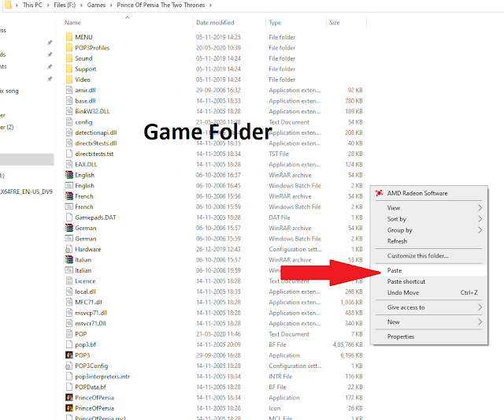Open Properties from the context menu
Image resolution: width=504 pixels, height=420 pixels.
pyautogui.click(x=429, y=336)
